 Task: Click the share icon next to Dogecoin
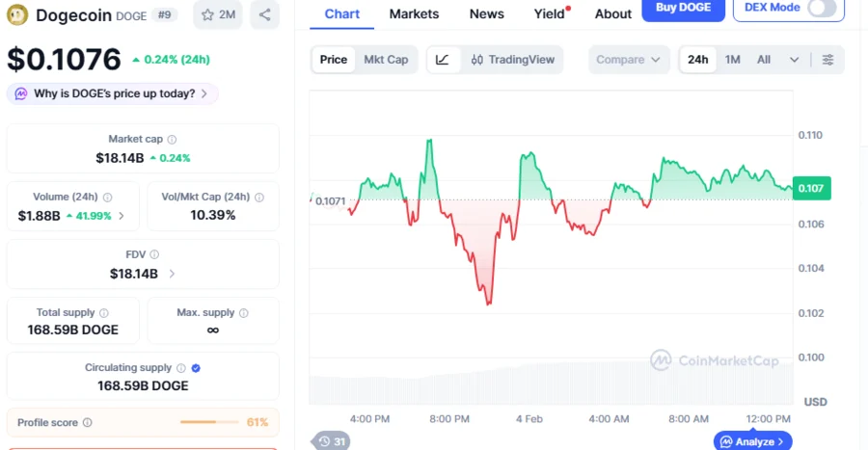(x=263, y=14)
